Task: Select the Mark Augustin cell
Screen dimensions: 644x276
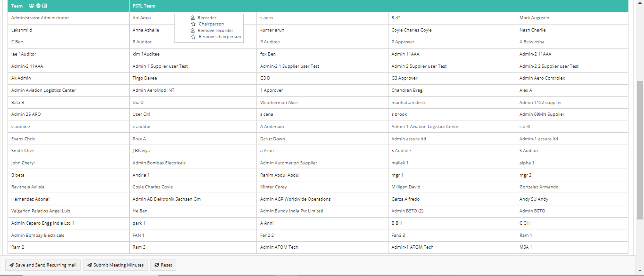Action: (x=572, y=18)
